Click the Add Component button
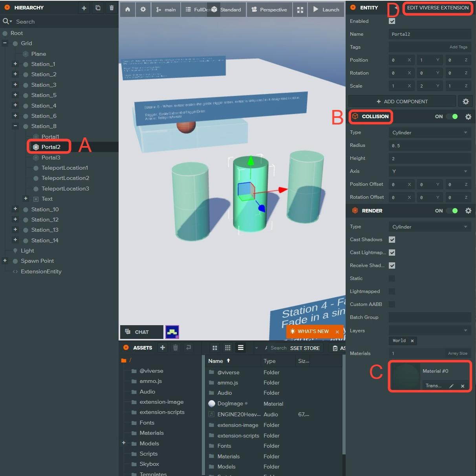 coord(402,101)
